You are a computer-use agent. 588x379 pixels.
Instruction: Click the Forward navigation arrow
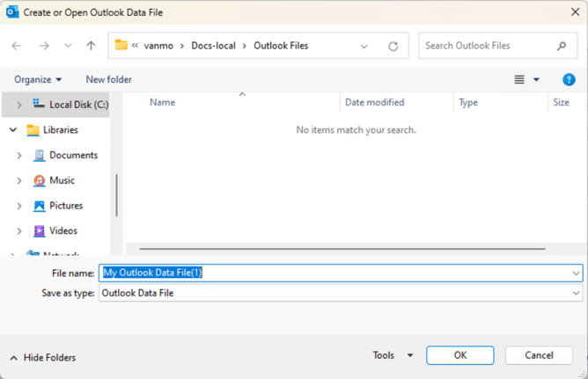(44, 46)
